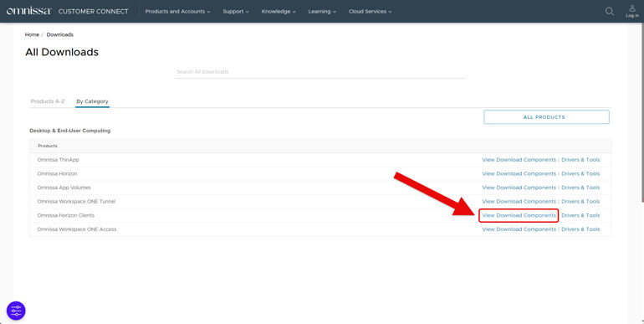Expand the Knowledge menu
Viewport: 644px width, 324px height.
tap(279, 12)
